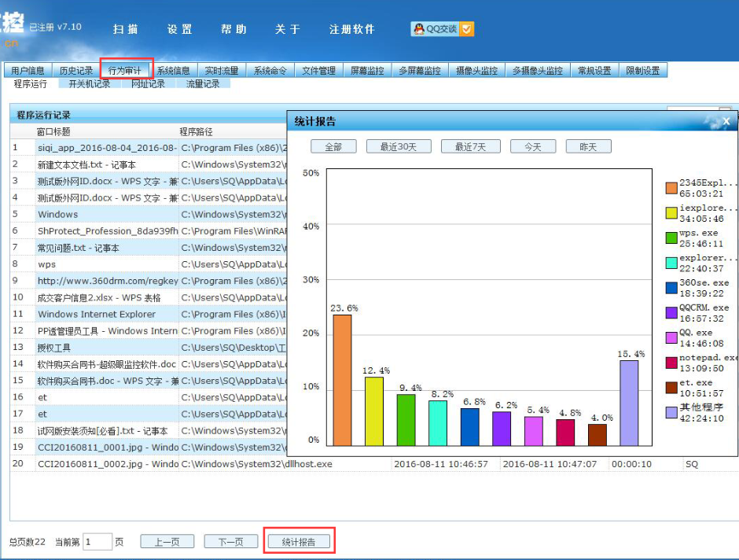
Task: Select row 11 Windows Internet Explorer
Action: (149, 314)
